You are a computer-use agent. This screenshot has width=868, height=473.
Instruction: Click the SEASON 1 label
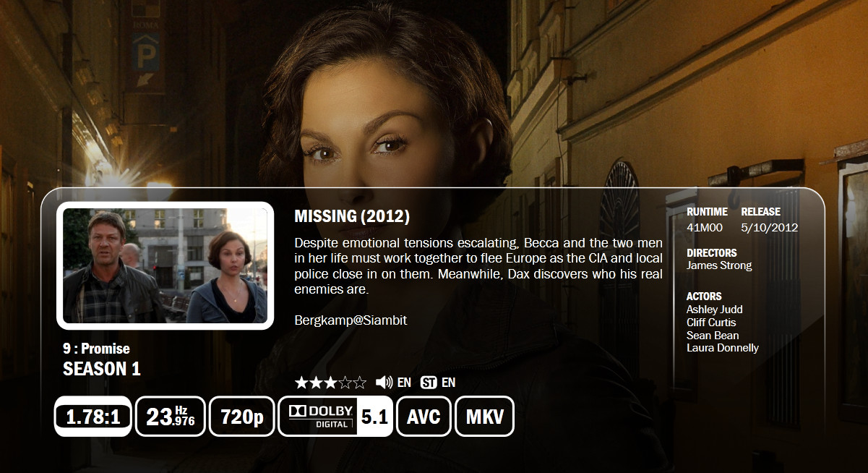(102, 369)
